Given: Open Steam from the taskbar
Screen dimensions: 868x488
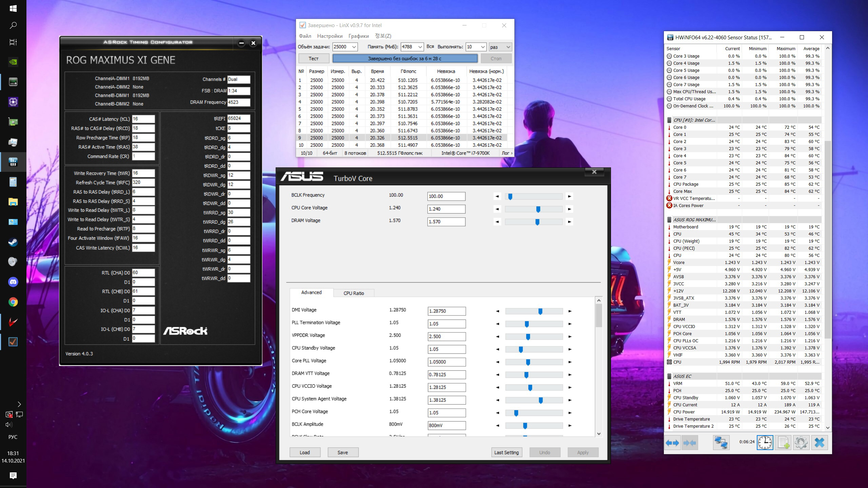Looking at the screenshot, I should [13, 242].
